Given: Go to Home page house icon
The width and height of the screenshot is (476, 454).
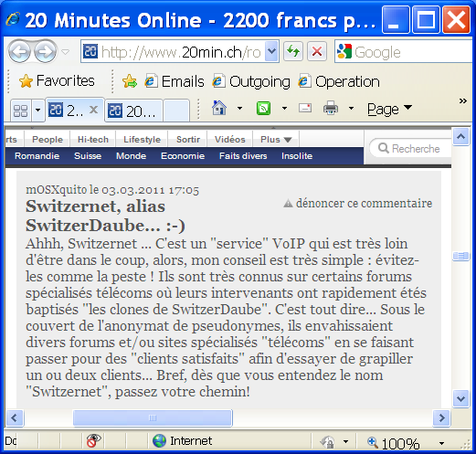Looking at the screenshot, I should tap(219, 108).
